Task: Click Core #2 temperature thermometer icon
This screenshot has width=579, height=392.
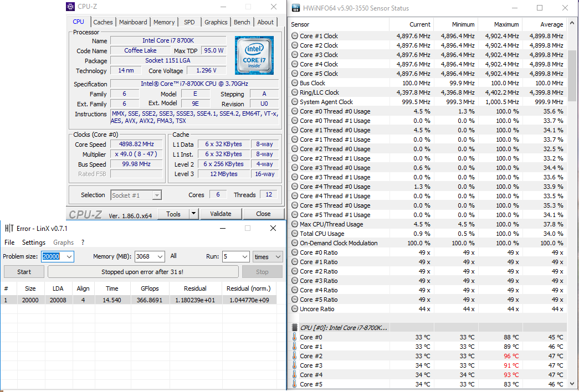Action: click(295, 356)
